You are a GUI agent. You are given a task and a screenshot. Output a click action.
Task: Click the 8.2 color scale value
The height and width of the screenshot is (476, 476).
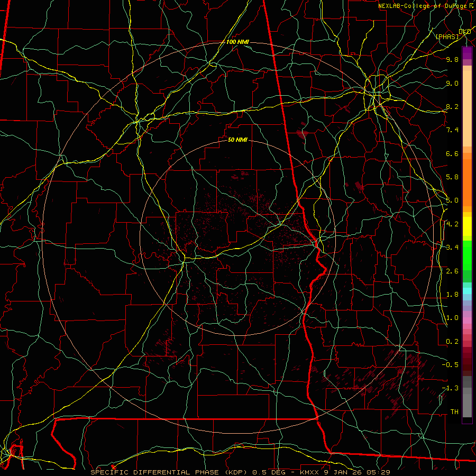pyautogui.click(x=452, y=106)
